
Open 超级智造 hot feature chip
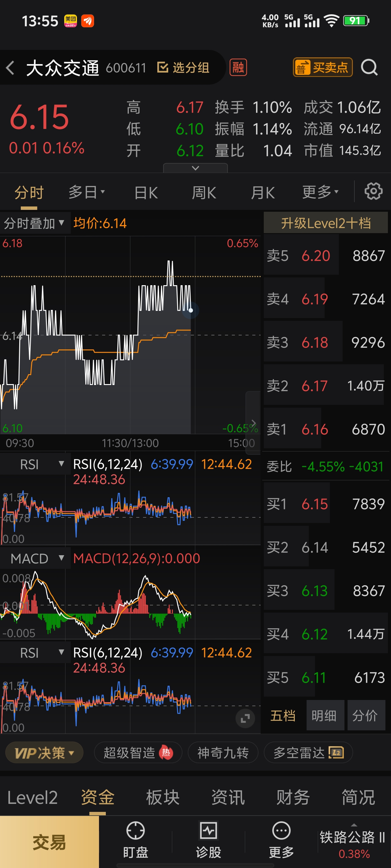pos(138,752)
